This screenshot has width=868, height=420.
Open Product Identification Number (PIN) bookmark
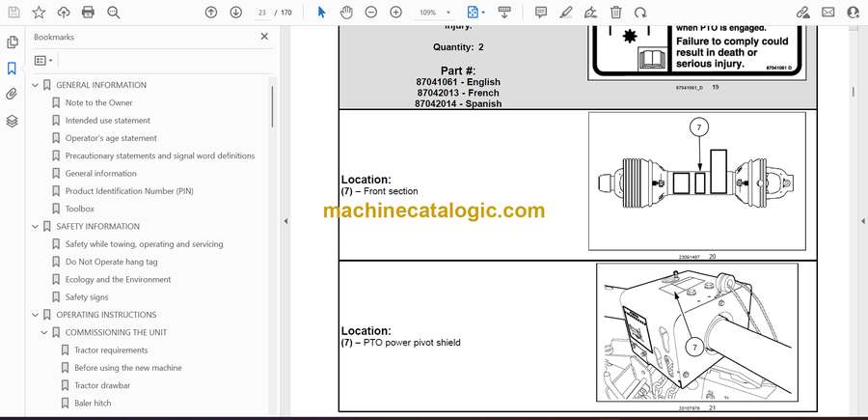(x=129, y=191)
